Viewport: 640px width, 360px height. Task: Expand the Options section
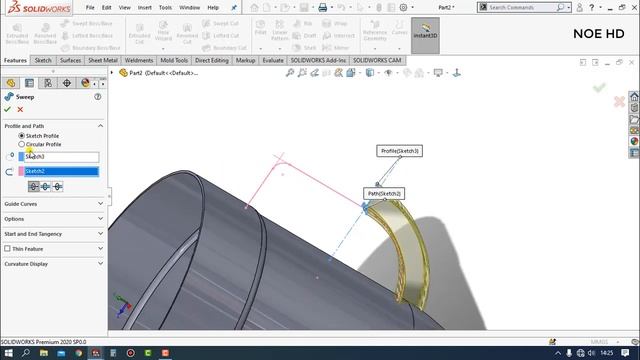tap(100, 219)
